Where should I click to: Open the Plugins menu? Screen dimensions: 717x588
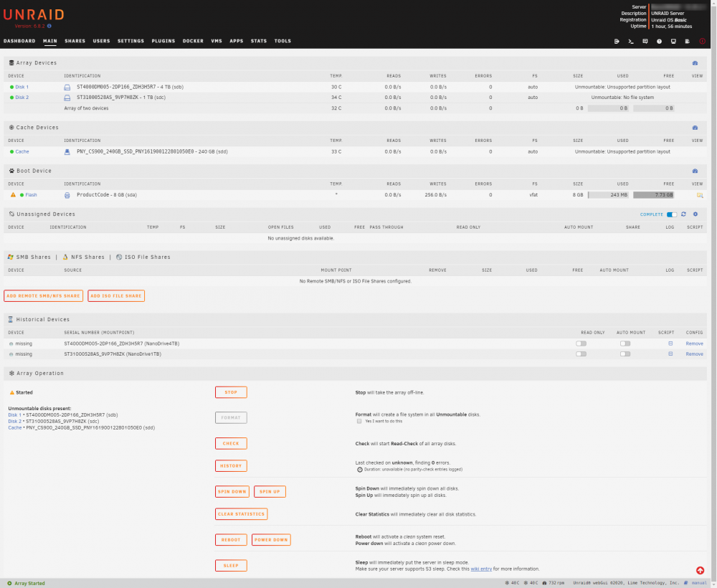tap(163, 41)
